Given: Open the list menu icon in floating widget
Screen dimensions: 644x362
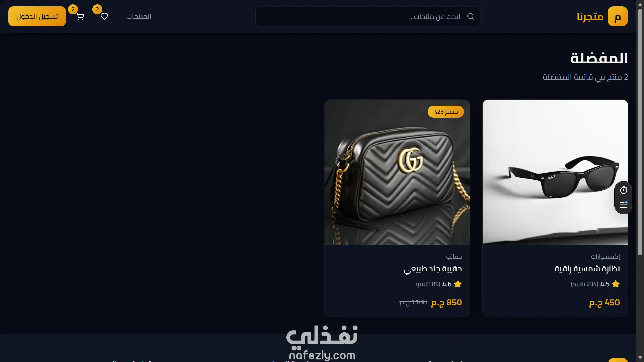Looking at the screenshot, I should tap(623, 205).
